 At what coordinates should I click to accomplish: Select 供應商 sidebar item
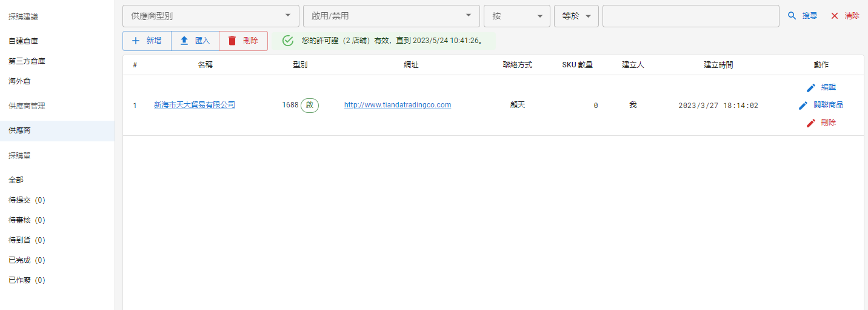[x=57, y=131]
